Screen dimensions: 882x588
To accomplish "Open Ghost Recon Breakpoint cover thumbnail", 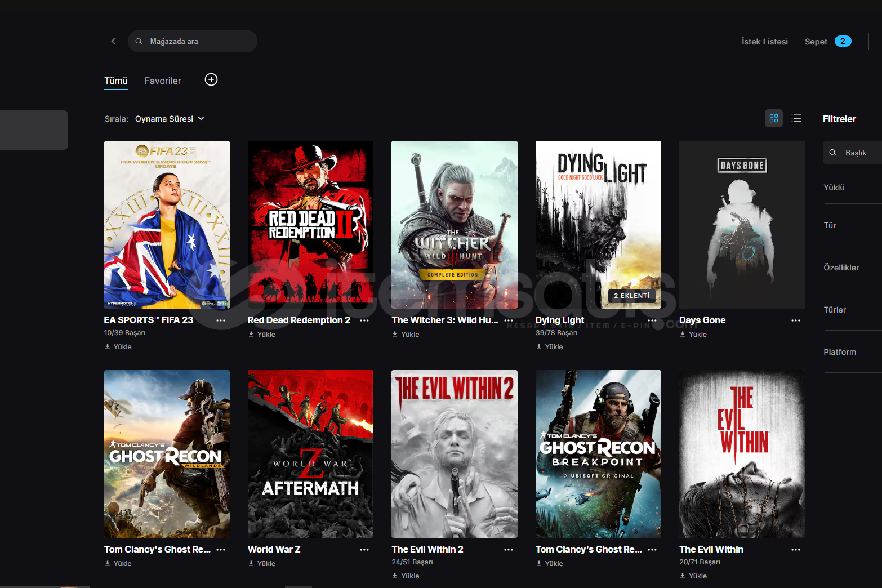I will pos(598,454).
